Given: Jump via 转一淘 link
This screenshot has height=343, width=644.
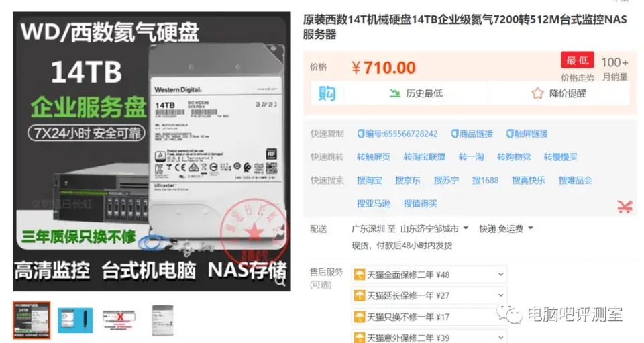Looking at the screenshot, I should click(471, 157).
